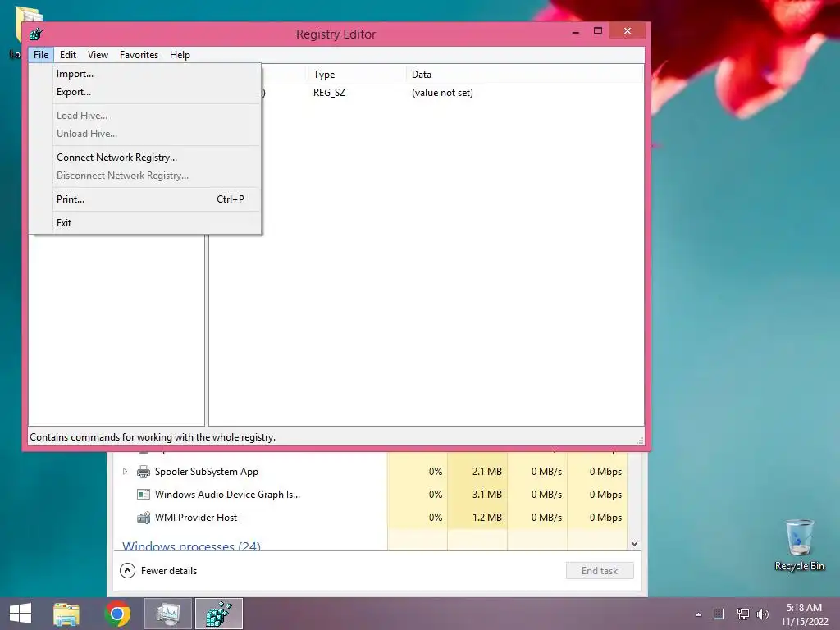The width and height of the screenshot is (840, 630).
Task: Maximize the Registry Editor window
Action: point(598,31)
